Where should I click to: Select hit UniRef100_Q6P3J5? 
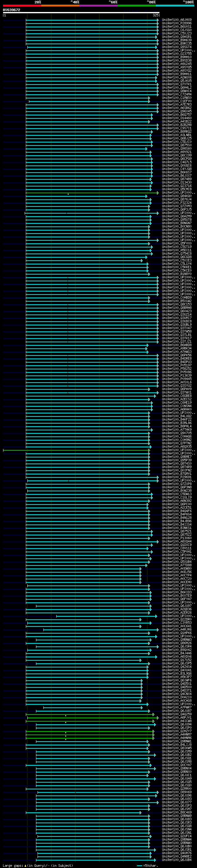(177, 210)
